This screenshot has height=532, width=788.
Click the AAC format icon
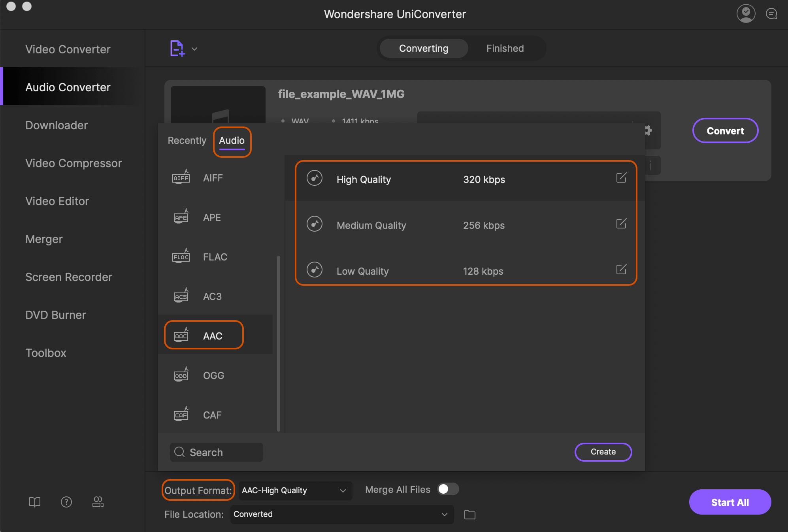pos(180,336)
